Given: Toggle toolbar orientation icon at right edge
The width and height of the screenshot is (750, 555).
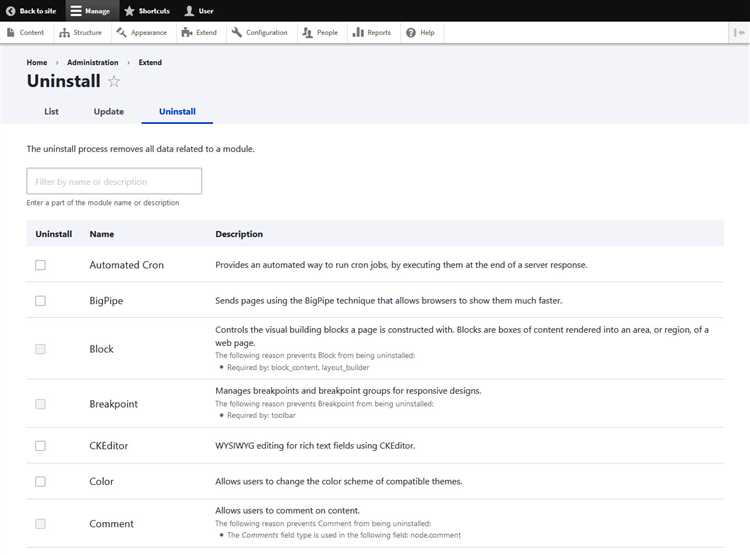Looking at the screenshot, I should pos(739,33).
